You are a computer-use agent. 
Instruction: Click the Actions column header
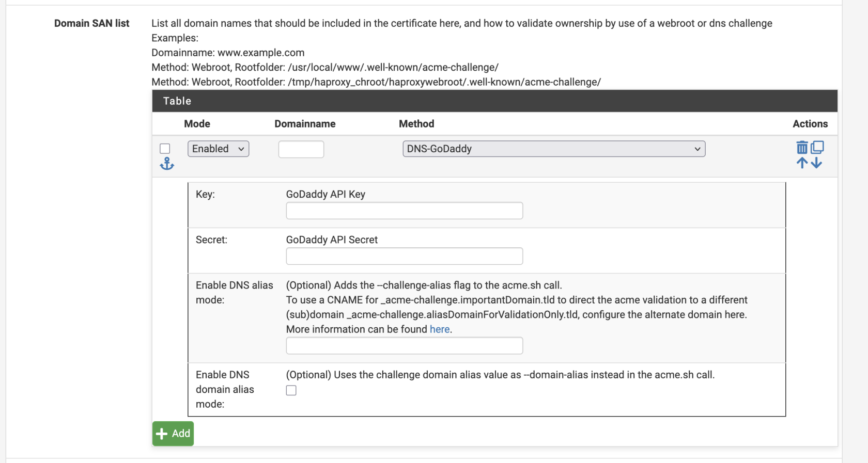[x=810, y=124]
